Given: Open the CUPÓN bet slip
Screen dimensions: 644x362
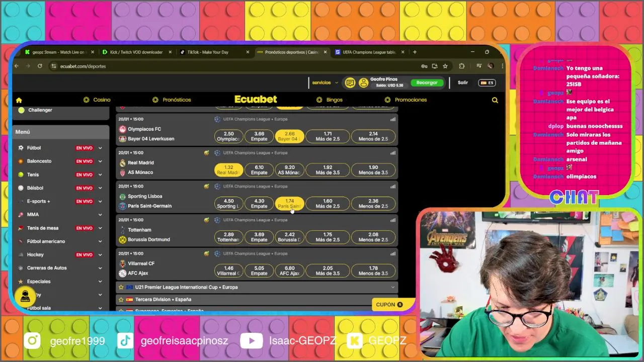Looking at the screenshot, I should coord(393,305).
